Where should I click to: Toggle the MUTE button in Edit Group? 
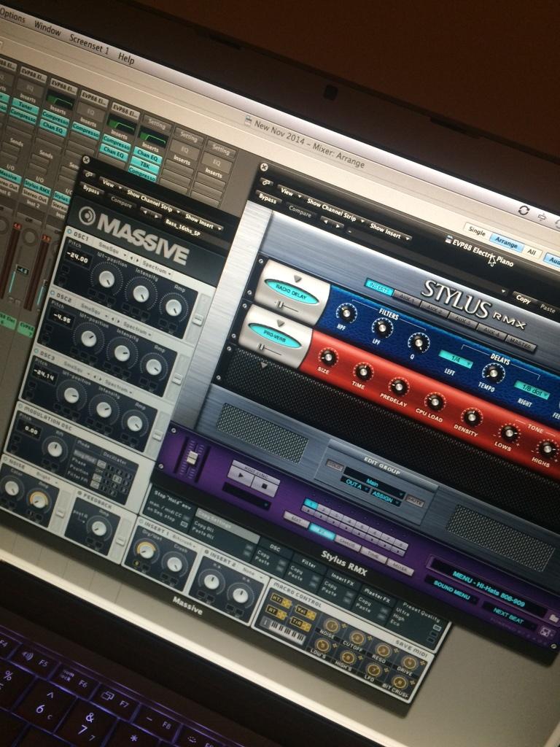[414, 501]
